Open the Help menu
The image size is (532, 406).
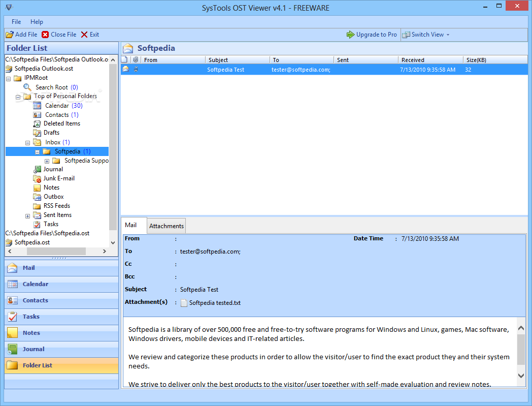coord(37,22)
